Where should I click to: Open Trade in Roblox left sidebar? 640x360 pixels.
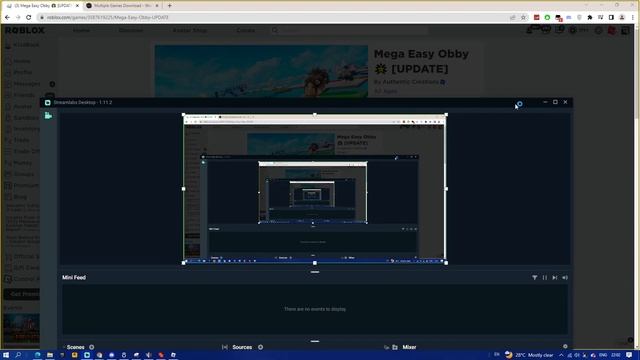[x=22, y=140]
